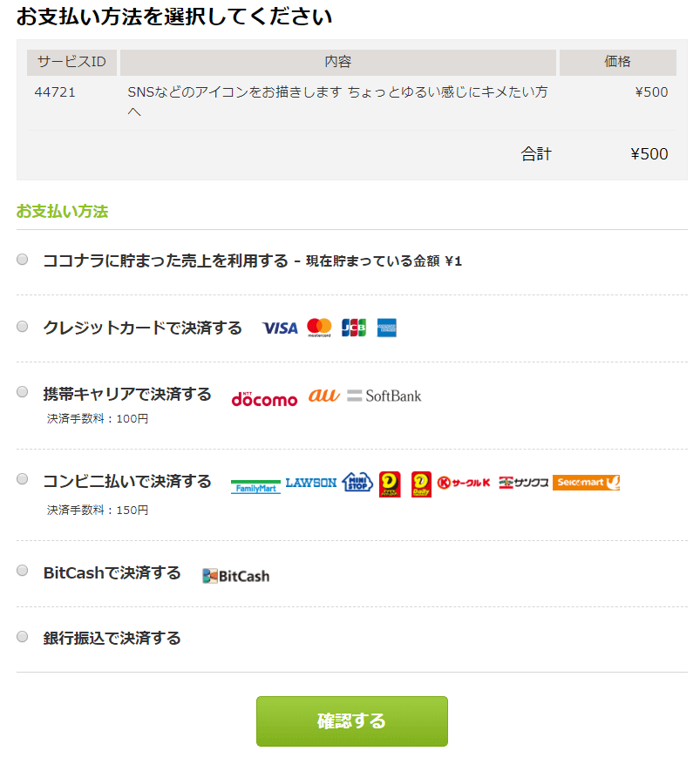Click the D logo captioned "Daily"
This screenshot has width=700, height=758.
pos(421,484)
